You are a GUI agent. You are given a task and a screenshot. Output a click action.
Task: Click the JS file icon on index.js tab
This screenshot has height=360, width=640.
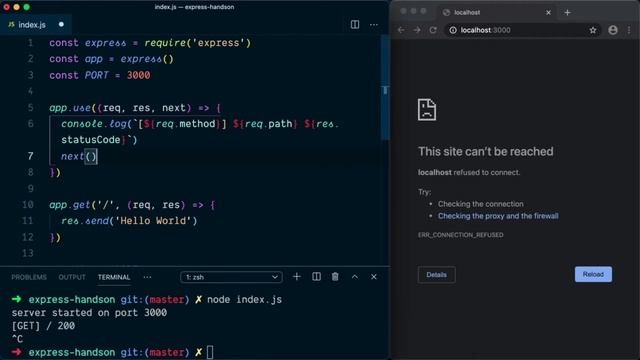click(x=11, y=25)
